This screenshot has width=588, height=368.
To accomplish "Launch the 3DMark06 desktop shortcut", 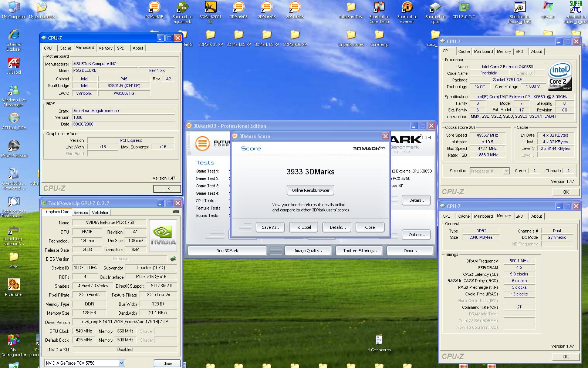I will pyautogui.click(x=295, y=10).
